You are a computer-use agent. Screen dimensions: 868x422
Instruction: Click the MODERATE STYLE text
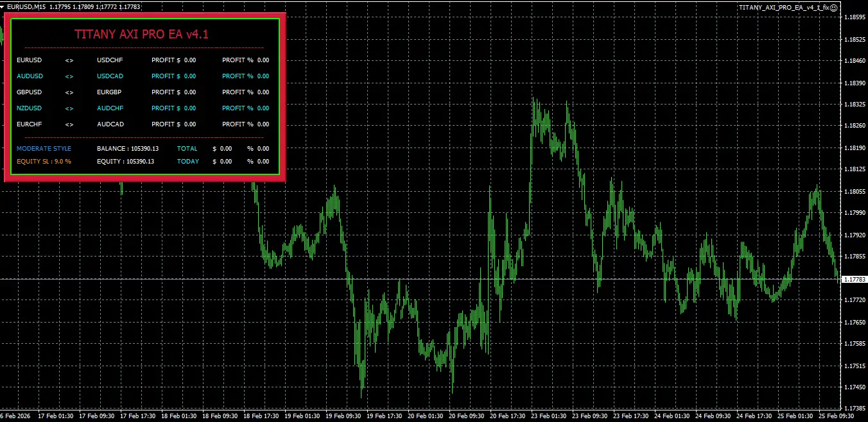point(44,149)
